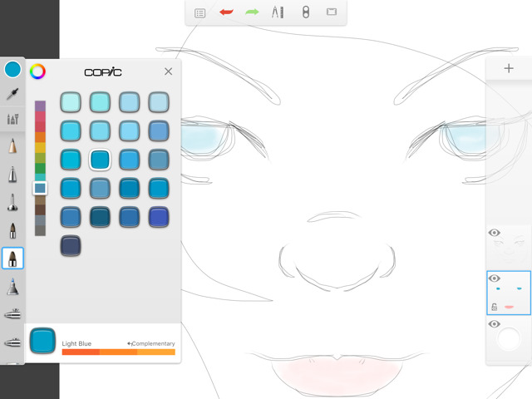Open the brush library icon
The height and width of the screenshot is (399, 532).
click(x=12, y=119)
